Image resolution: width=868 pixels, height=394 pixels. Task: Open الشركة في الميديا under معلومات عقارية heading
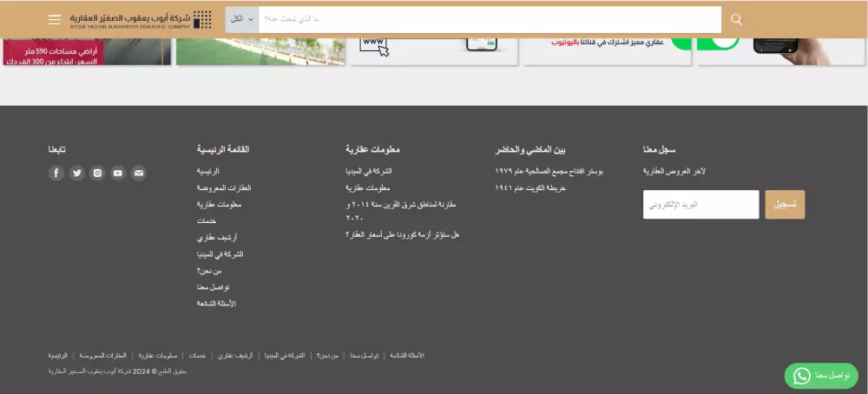pyautogui.click(x=369, y=172)
